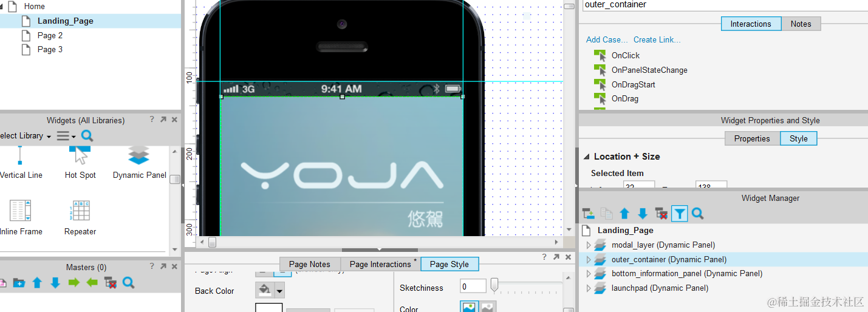Move master up with blue up arrow
This screenshot has height=312, width=868.
(37, 283)
